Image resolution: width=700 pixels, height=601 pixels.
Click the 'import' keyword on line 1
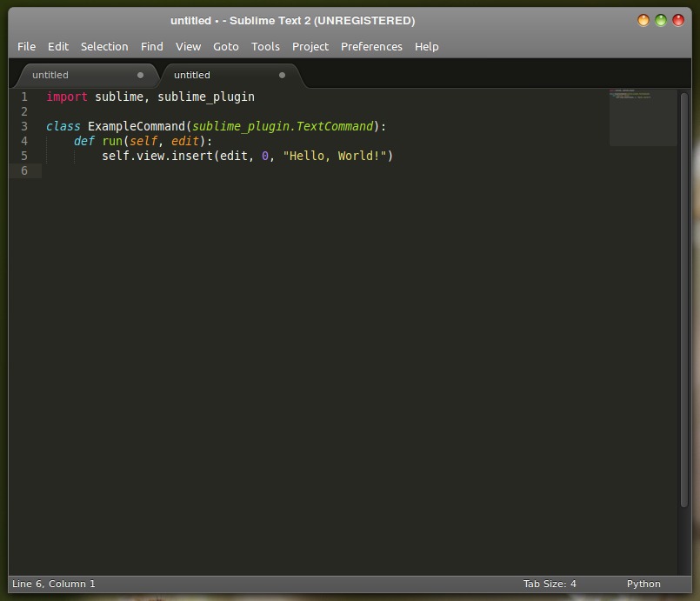pyautogui.click(x=67, y=97)
